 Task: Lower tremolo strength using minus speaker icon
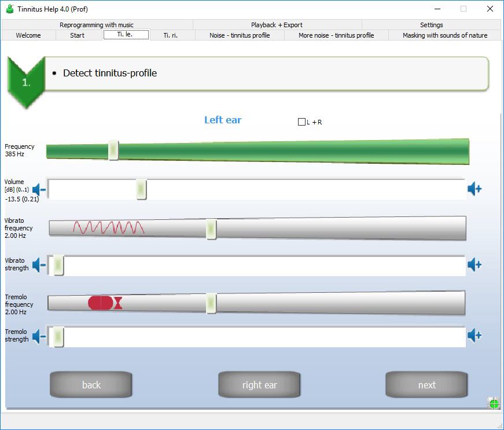[39, 336]
